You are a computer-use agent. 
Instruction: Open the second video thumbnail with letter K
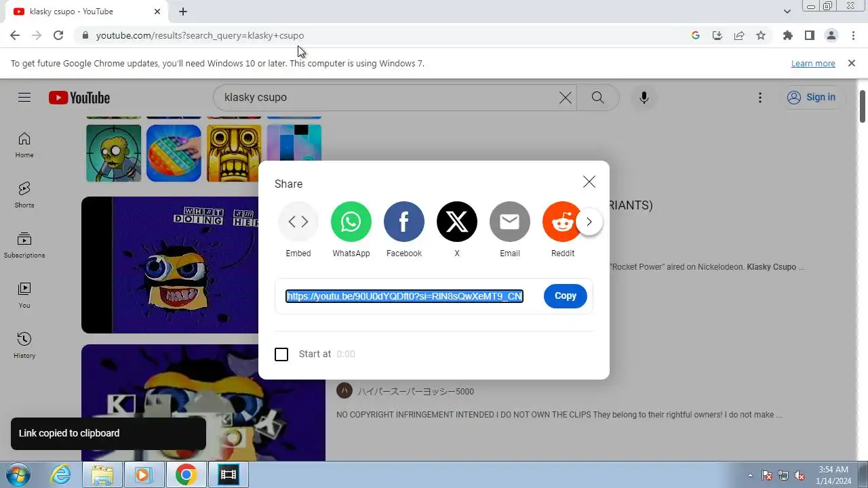[x=203, y=403]
